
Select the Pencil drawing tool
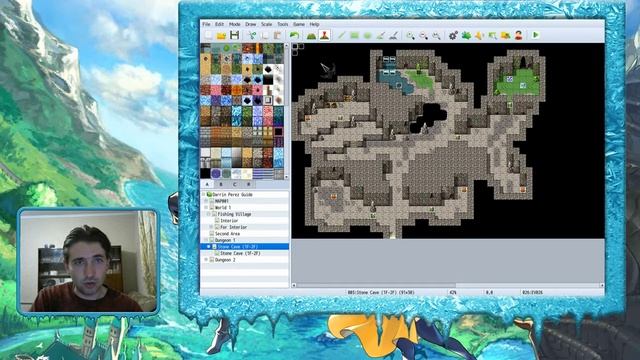pos(342,36)
